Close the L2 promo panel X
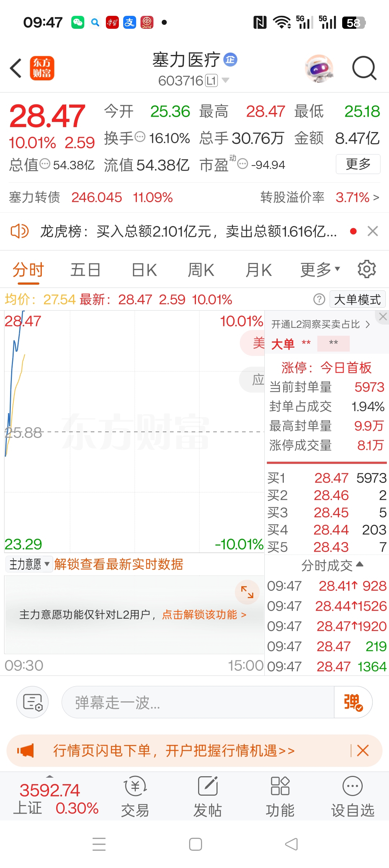Image resolution: width=389 pixels, height=868 pixels. point(383,317)
